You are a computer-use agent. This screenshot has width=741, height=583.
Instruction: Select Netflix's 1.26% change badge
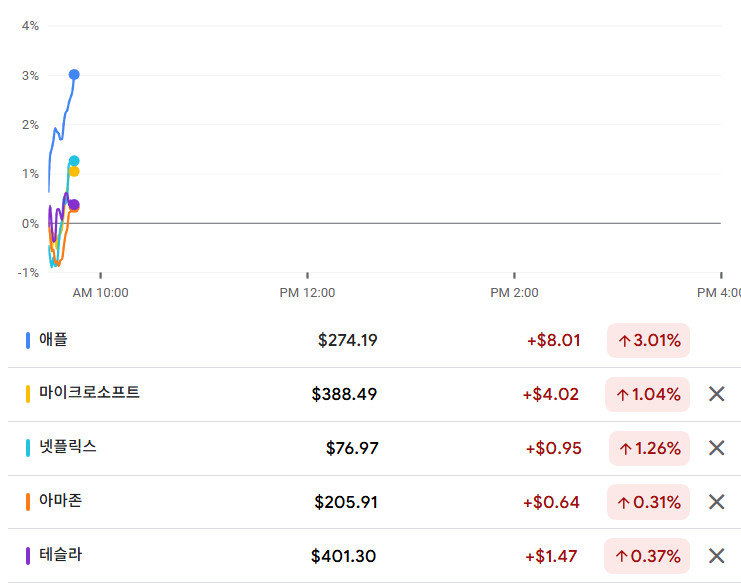tap(649, 448)
